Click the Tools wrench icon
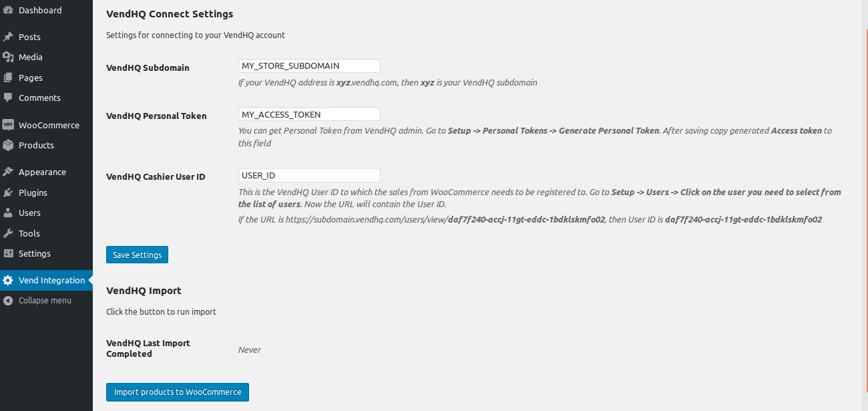 pos(8,233)
